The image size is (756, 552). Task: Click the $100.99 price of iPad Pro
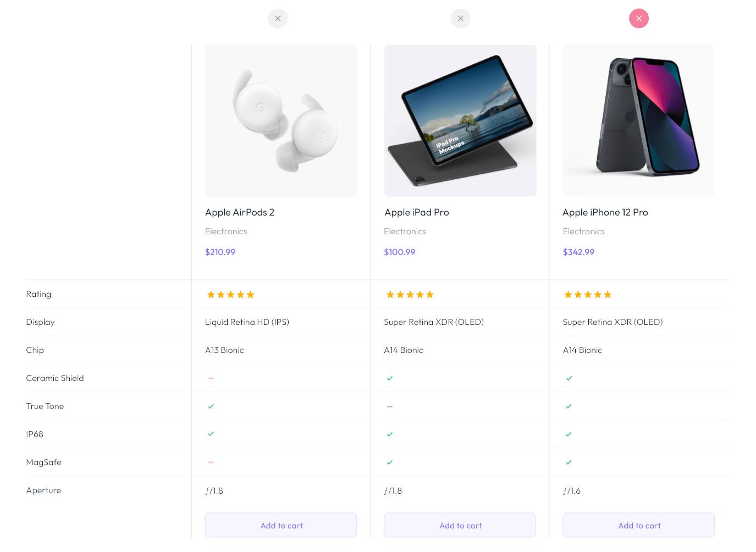(400, 252)
